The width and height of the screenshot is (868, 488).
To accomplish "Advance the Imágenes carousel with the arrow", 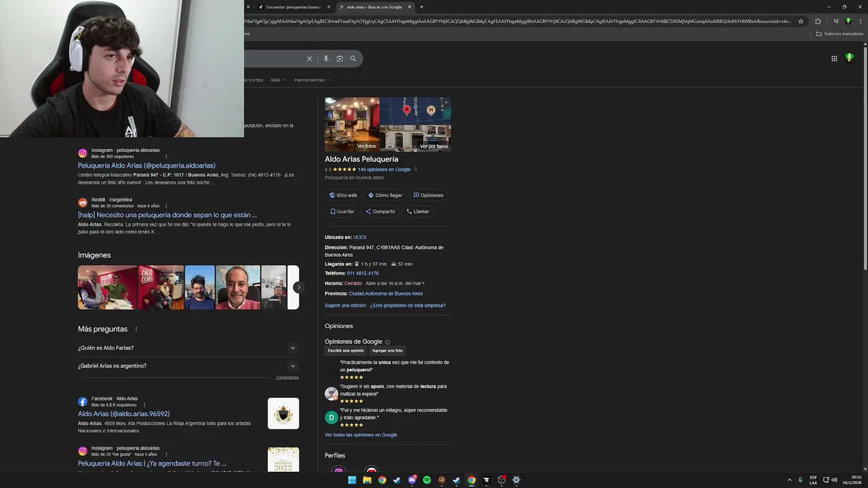I will click(x=298, y=287).
